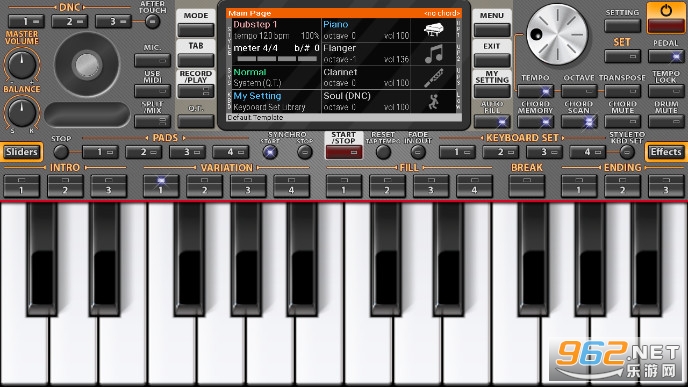Select Ending 3
The width and height of the screenshot is (688, 387).
pyautogui.click(x=666, y=186)
